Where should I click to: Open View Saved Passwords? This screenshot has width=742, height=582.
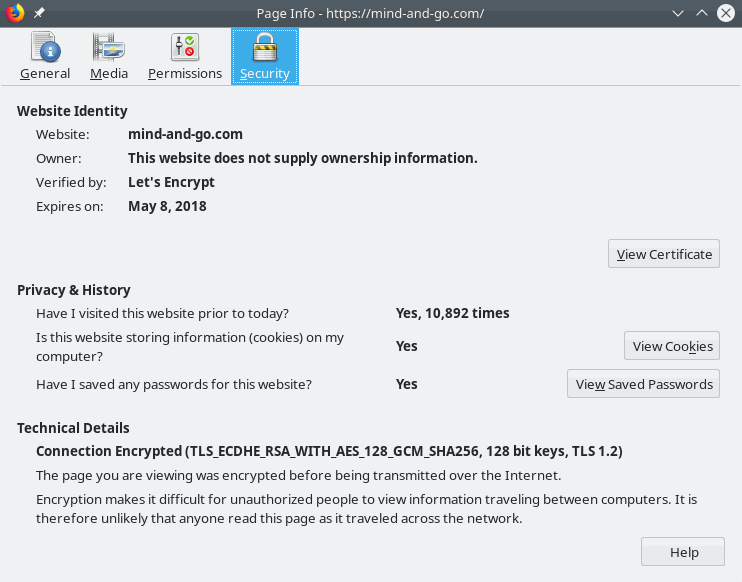[x=644, y=384]
